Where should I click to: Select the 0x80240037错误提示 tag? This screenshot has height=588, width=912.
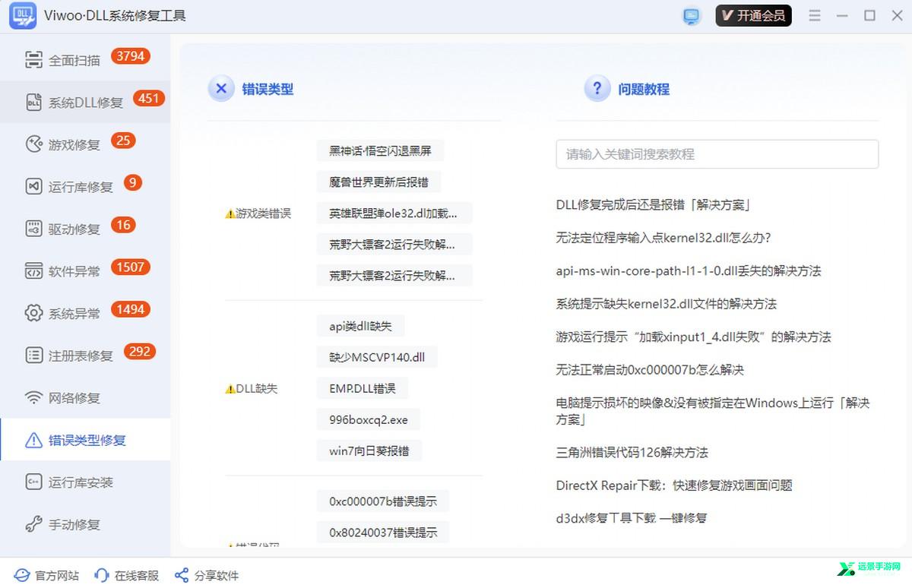click(x=383, y=533)
